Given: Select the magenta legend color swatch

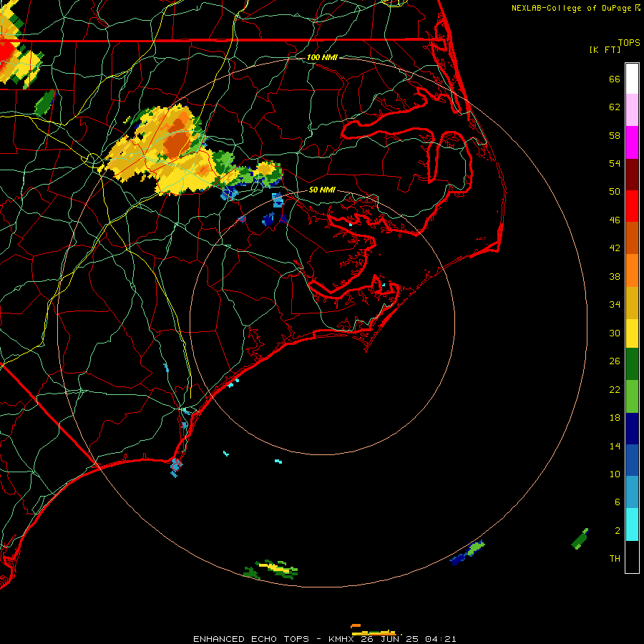Looking at the screenshot, I should click(x=632, y=142).
